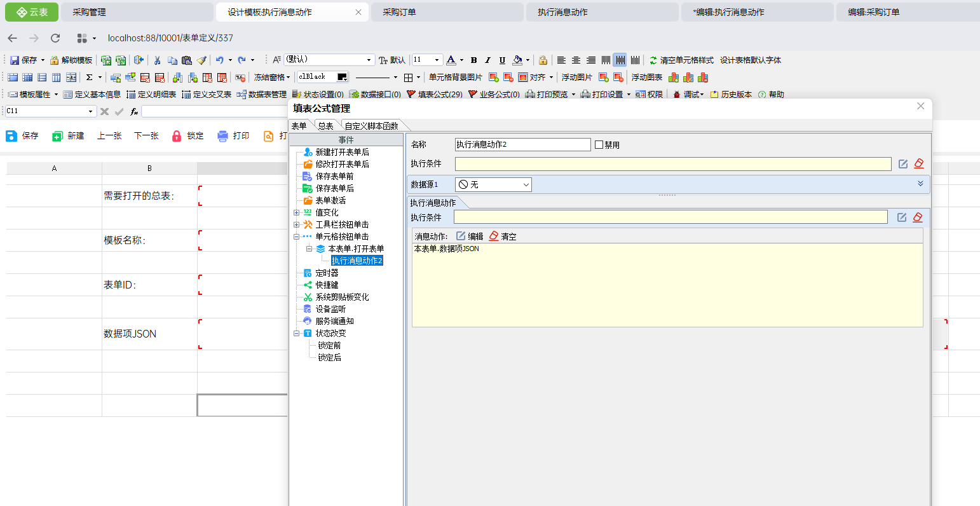Click the cut scissors icon
This screenshot has height=506, width=980.
coord(157,60)
